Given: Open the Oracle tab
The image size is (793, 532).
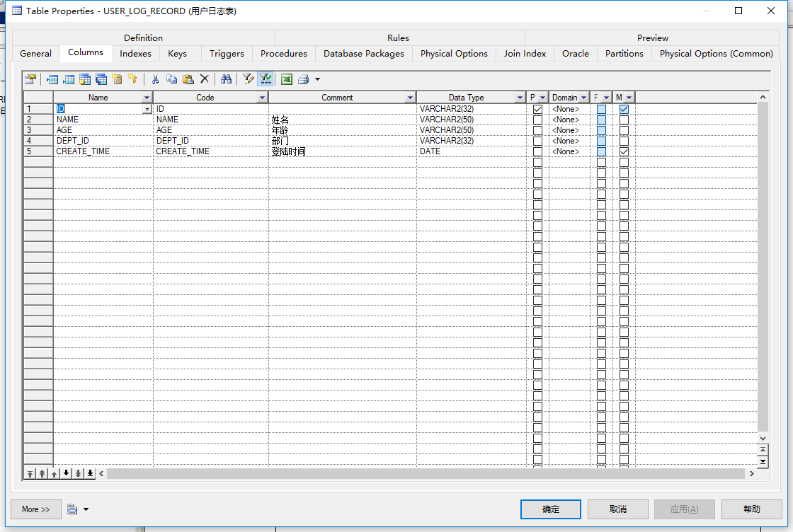Looking at the screenshot, I should point(576,54).
